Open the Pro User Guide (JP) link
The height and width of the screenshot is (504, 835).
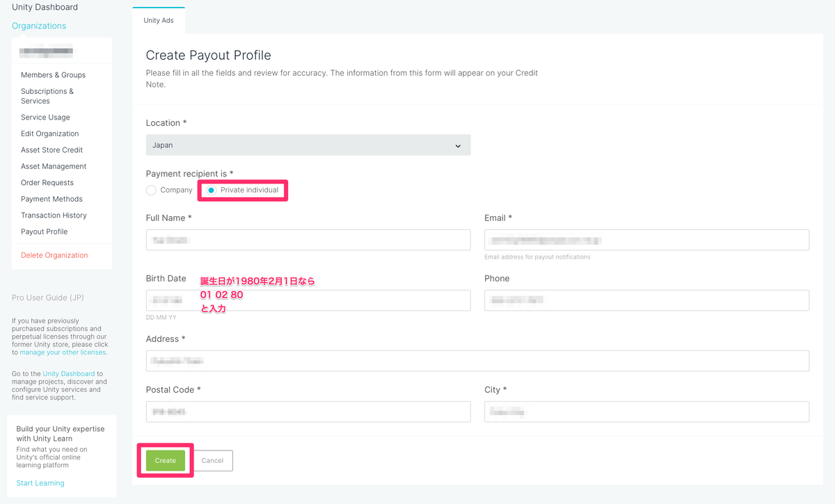pos(48,298)
